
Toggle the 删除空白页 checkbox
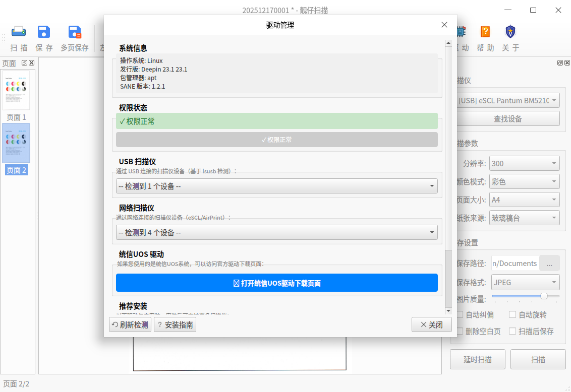pyautogui.click(x=460, y=331)
